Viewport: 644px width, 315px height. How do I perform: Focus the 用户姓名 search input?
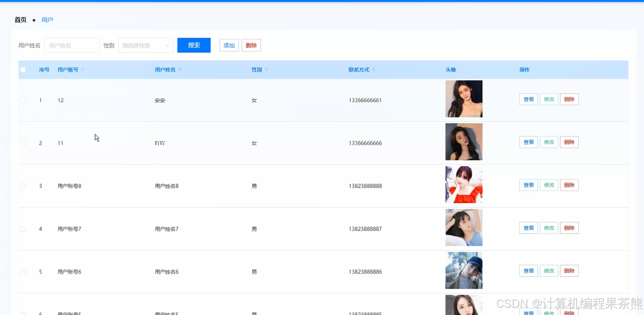72,45
